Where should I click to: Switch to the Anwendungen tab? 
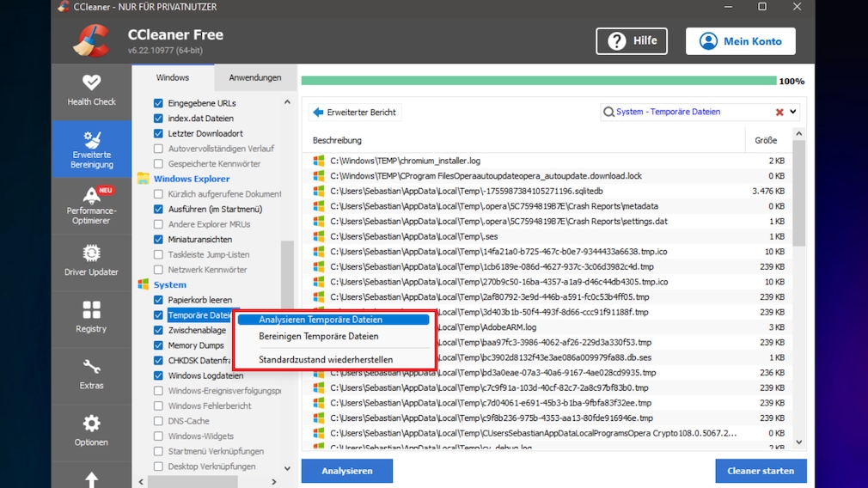[x=255, y=77]
